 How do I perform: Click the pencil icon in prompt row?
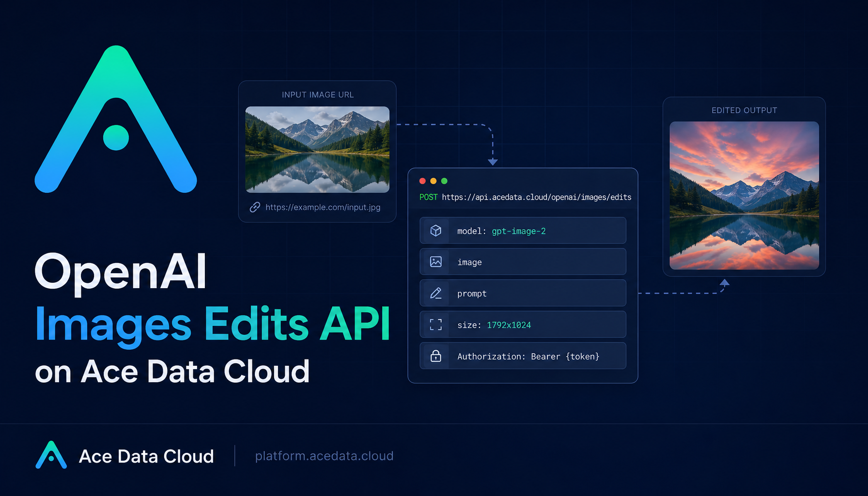(436, 294)
